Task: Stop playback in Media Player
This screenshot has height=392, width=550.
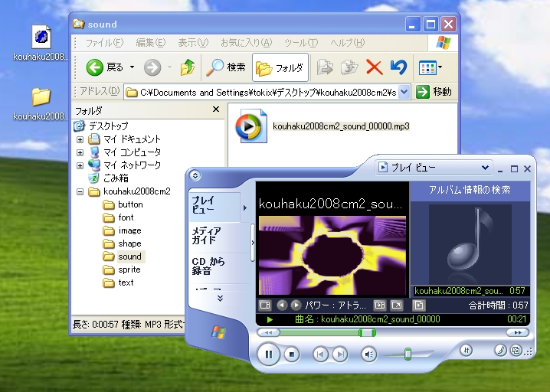Action: [292, 354]
